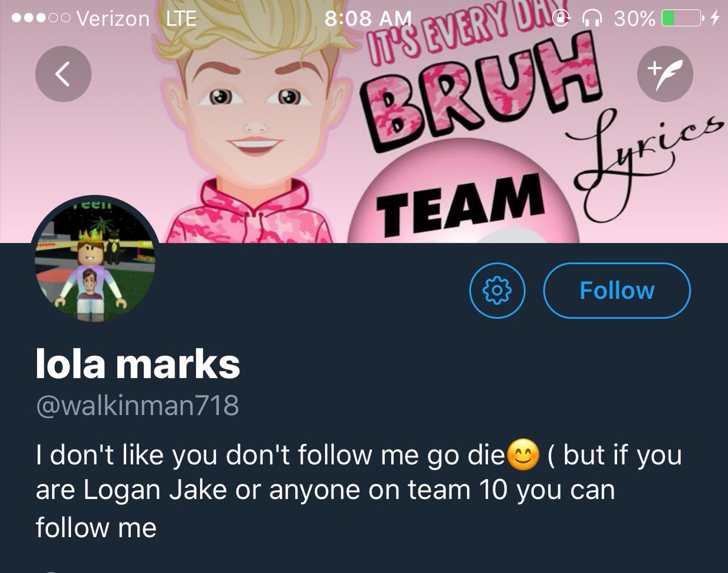View the round Roblox profile picture
Image resolution: width=728 pixels, height=573 pixels.
pos(94,259)
